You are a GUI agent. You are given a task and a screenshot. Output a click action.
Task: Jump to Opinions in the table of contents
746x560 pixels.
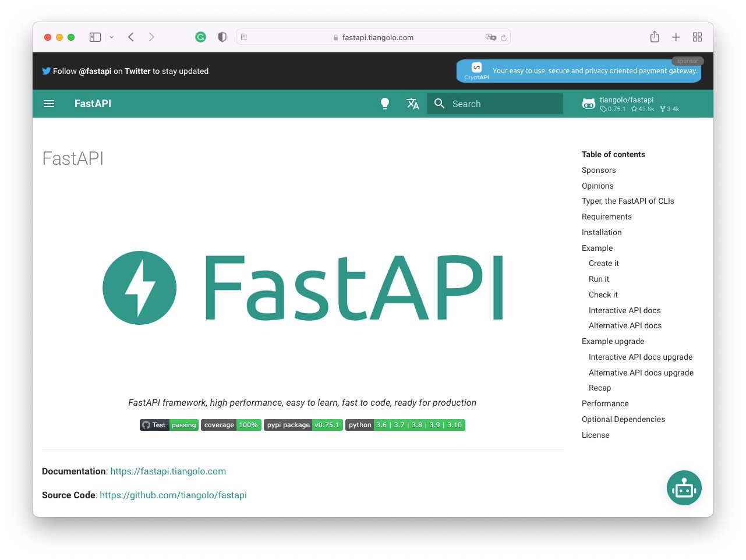click(597, 186)
